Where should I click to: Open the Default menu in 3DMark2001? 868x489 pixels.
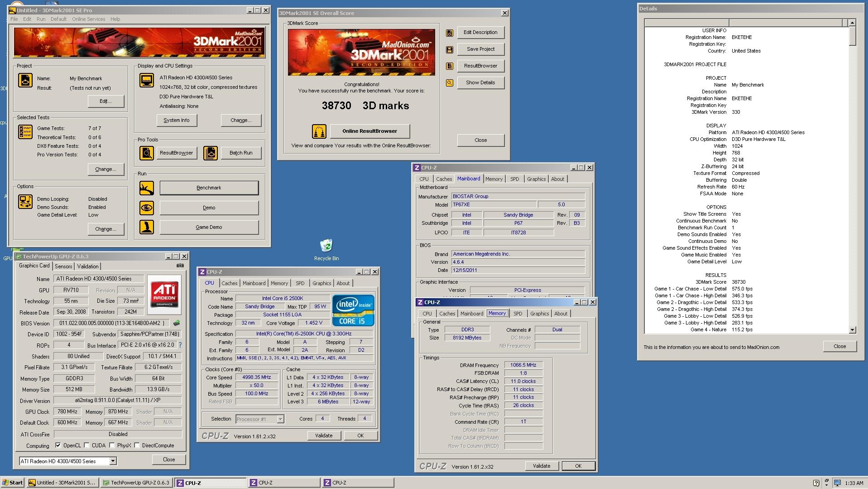[x=58, y=19]
